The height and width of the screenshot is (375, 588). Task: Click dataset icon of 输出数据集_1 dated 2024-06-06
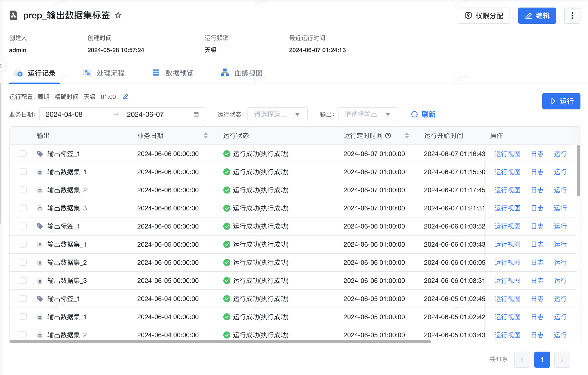tap(40, 172)
